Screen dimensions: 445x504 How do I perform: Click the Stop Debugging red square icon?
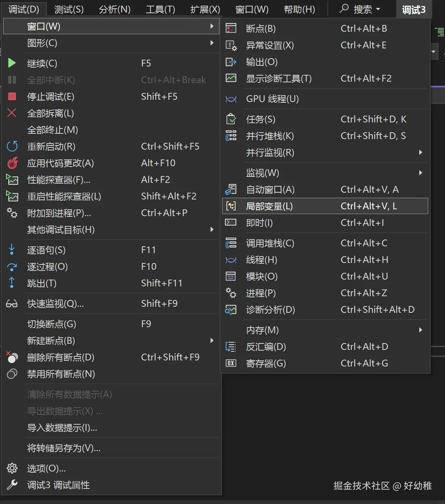coord(12,96)
